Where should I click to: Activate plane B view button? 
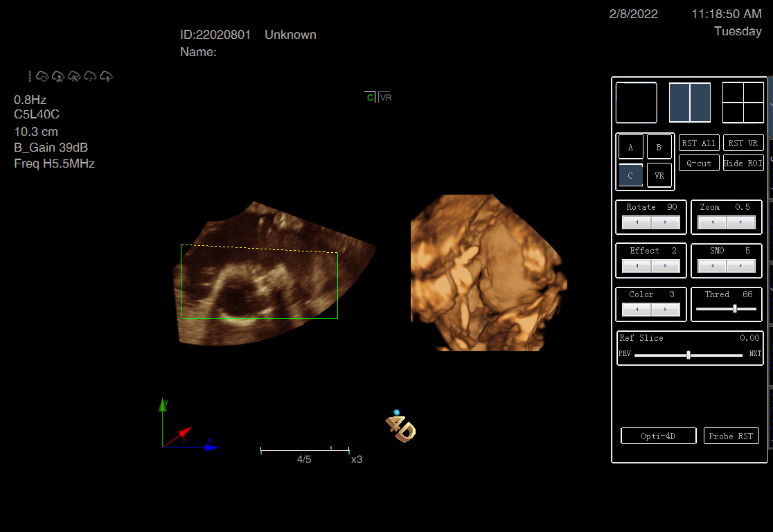click(659, 148)
